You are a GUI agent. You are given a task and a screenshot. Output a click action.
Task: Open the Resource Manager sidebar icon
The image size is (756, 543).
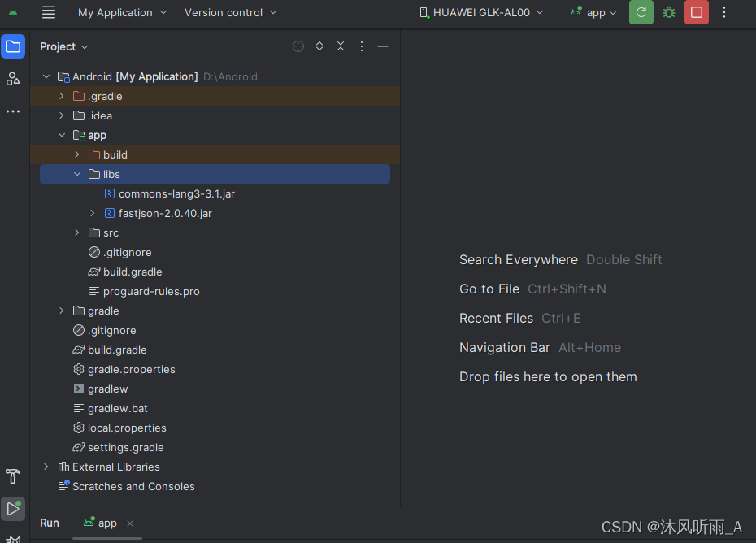click(13, 79)
